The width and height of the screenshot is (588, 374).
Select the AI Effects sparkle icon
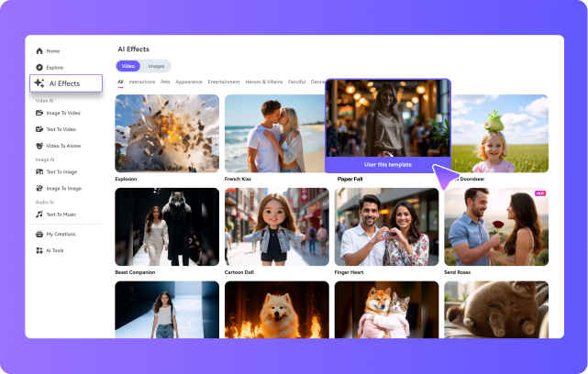39,83
